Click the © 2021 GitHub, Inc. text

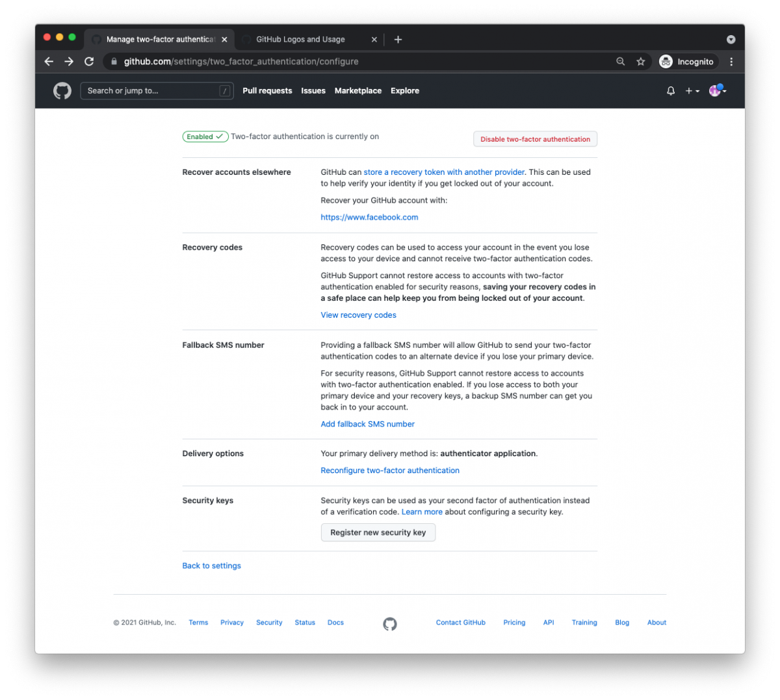coord(144,623)
